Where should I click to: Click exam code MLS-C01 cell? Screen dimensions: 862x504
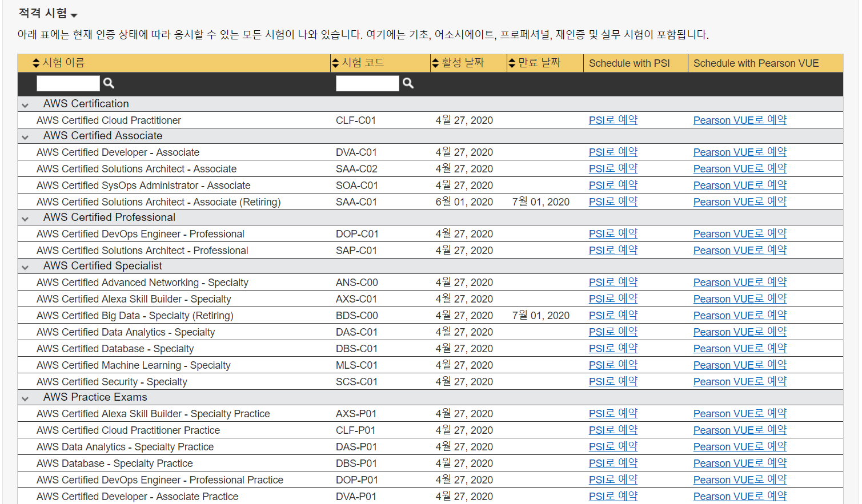click(356, 365)
